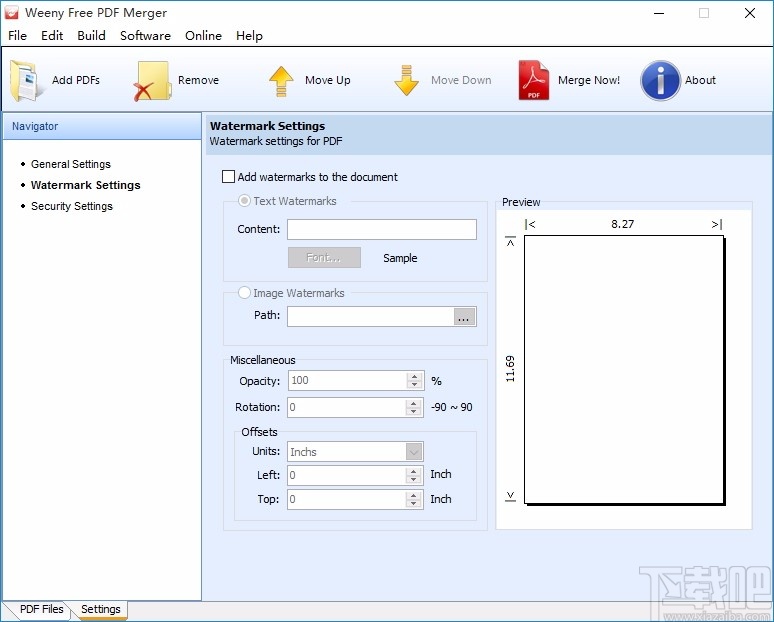Open General Settings in the Navigator
This screenshot has width=774, height=622.
(x=71, y=164)
